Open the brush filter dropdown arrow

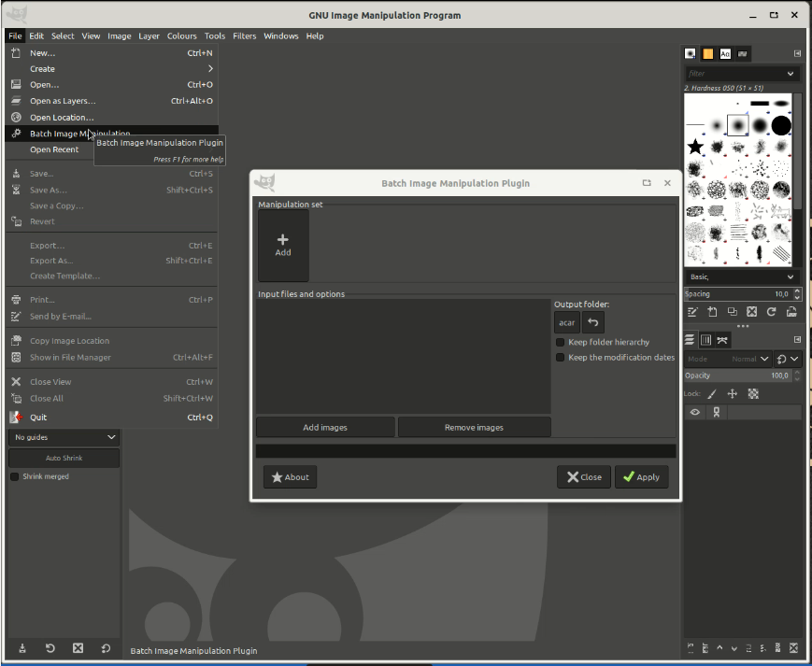pyautogui.click(x=791, y=74)
